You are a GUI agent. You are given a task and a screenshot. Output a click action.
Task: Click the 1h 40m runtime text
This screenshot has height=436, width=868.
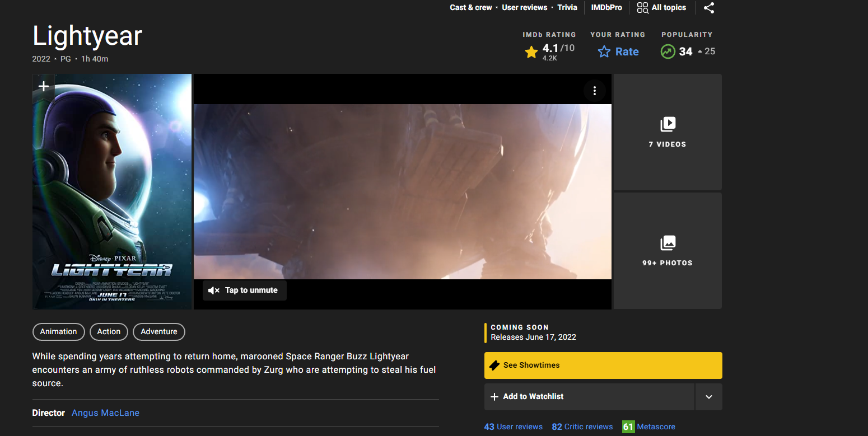95,59
